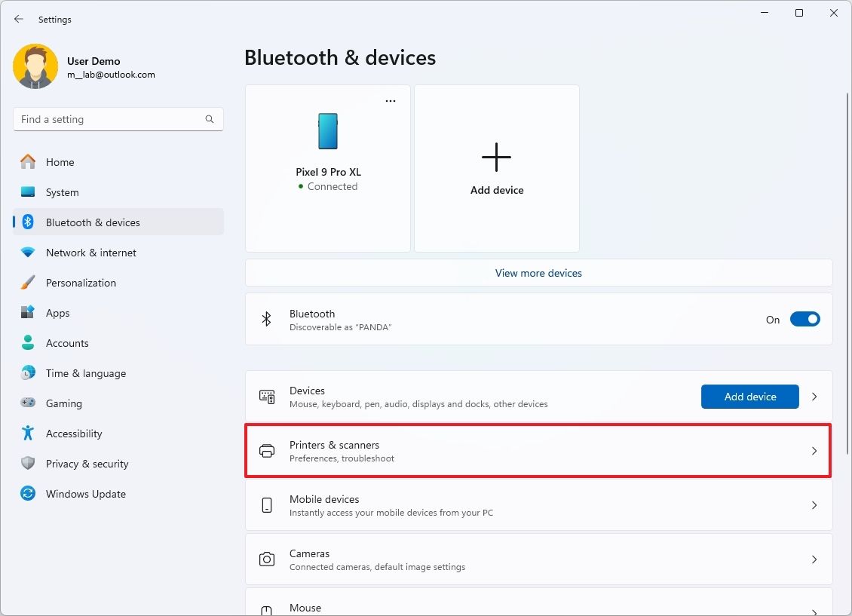Click the Gaming controller icon

(29, 403)
